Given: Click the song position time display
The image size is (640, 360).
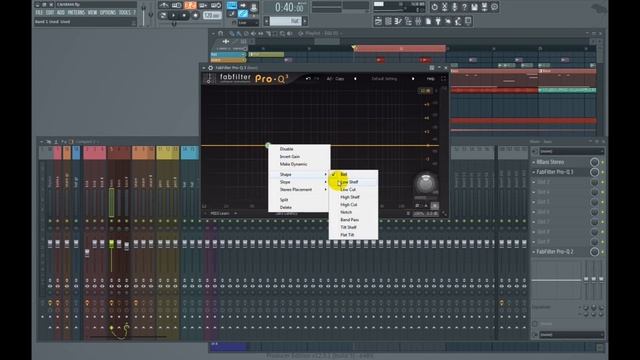Looking at the screenshot, I should click(x=288, y=7).
